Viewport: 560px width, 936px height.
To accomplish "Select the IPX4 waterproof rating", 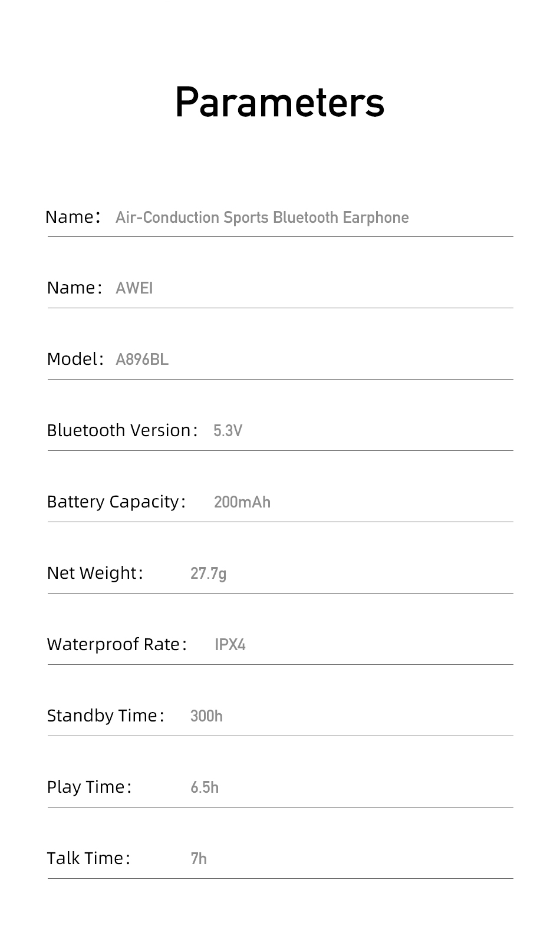I will 230,645.
